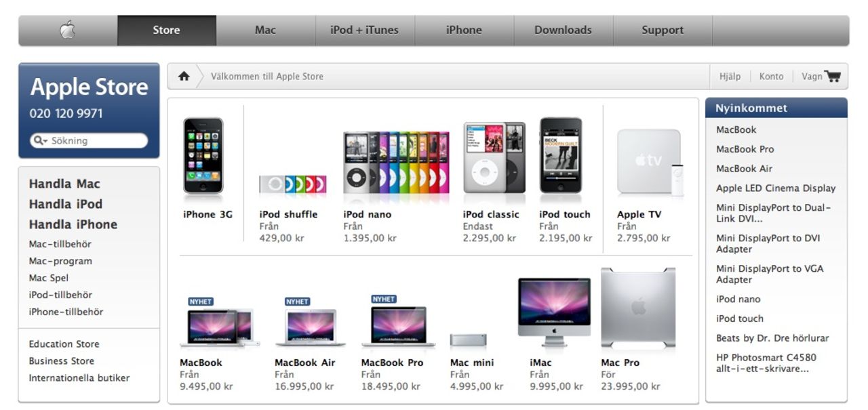Open the Education Store link
Screen dimensions: 868x410
(63, 344)
